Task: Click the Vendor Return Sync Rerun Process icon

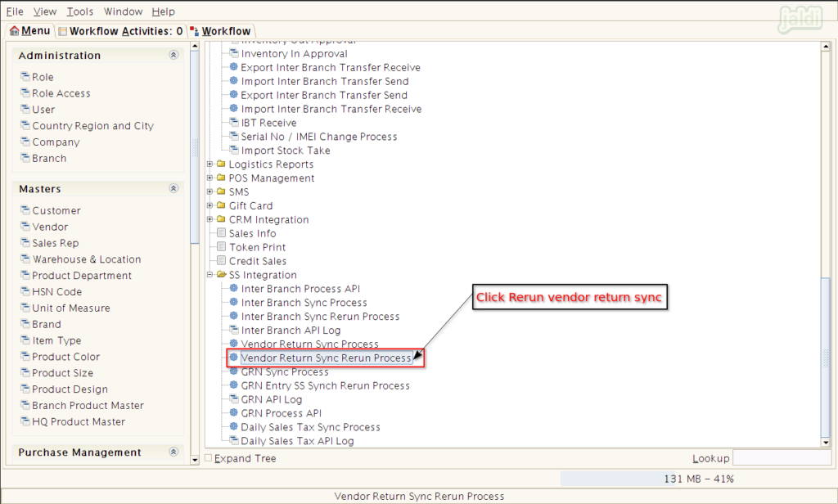Action: pyautogui.click(x=233, y=358)
